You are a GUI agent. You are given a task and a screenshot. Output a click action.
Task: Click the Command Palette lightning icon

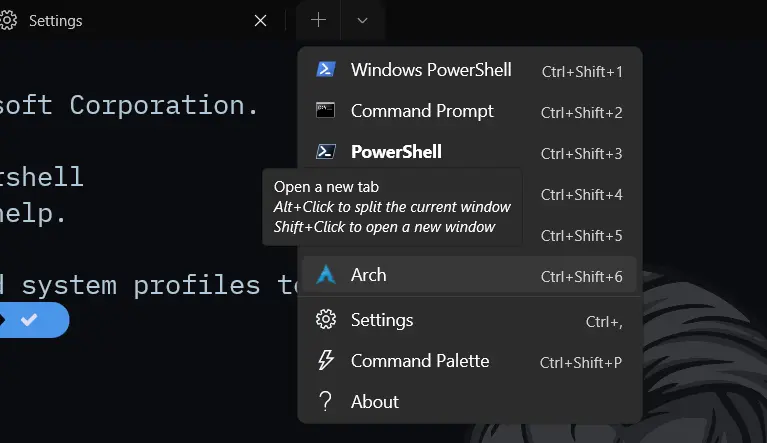coord(326,360)
